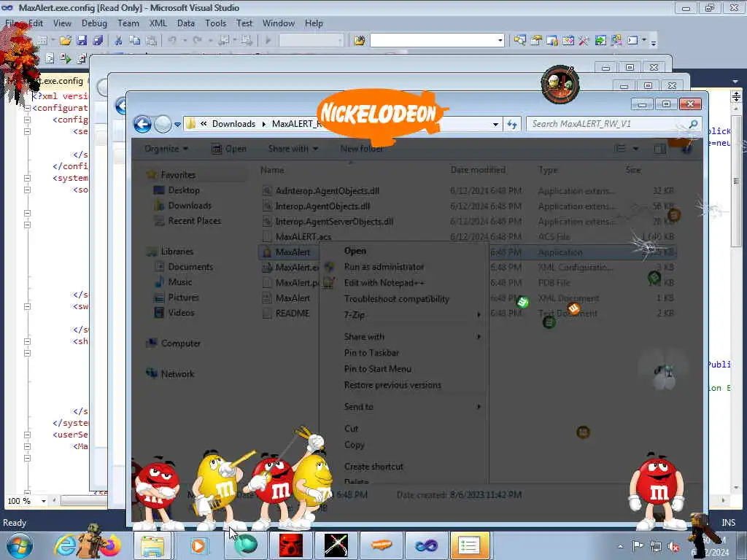Open Windows Explorer from the taskbar
This screenshot has width=747, height=560.
(x=152, y=545)
